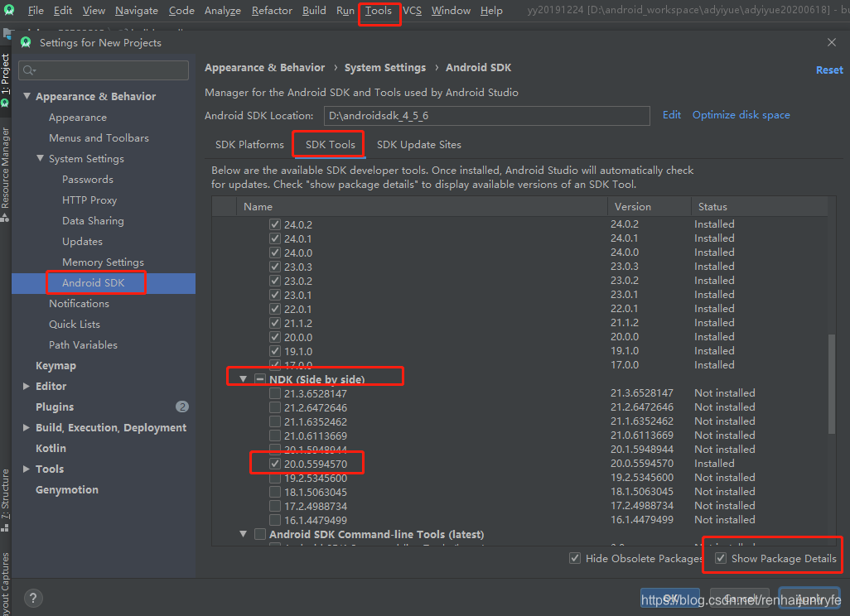Toggle Hide Obsolete Packages checkbox

tap(575, 558)
